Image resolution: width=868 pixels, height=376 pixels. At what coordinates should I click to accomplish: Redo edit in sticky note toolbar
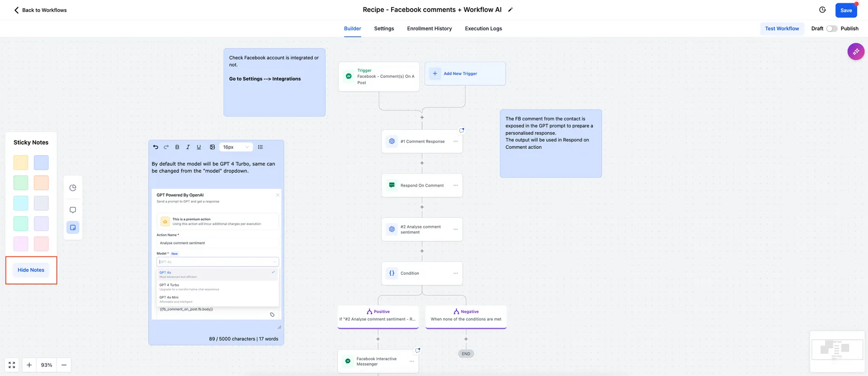tap(166, 147)
